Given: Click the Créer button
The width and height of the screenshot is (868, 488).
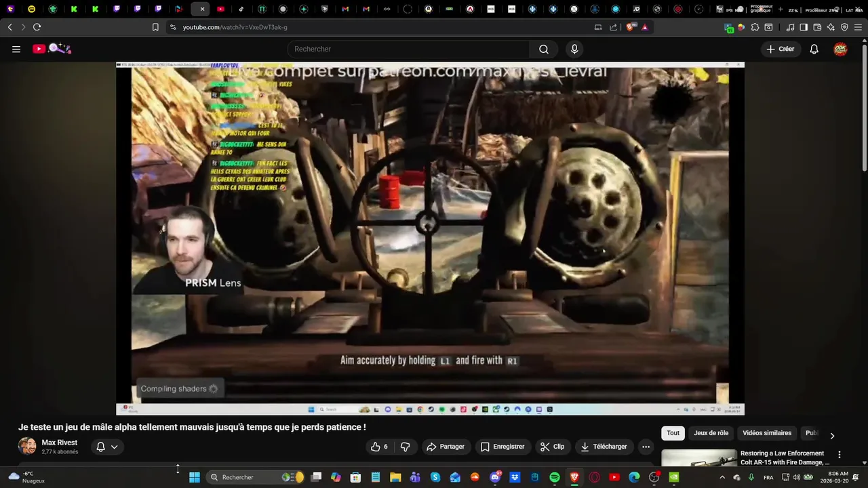Looking at the screenshot, I should 781,49.
